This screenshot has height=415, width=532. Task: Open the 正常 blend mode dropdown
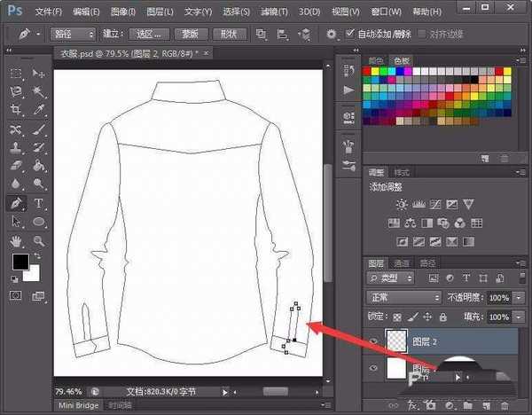pyautogui.click(x=404, y=297)
